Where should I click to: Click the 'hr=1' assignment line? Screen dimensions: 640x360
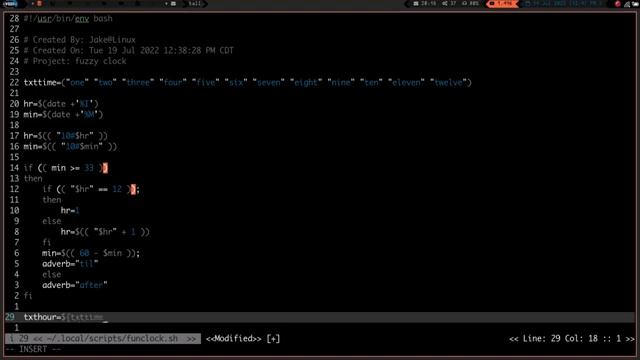[x=70, y=210]
